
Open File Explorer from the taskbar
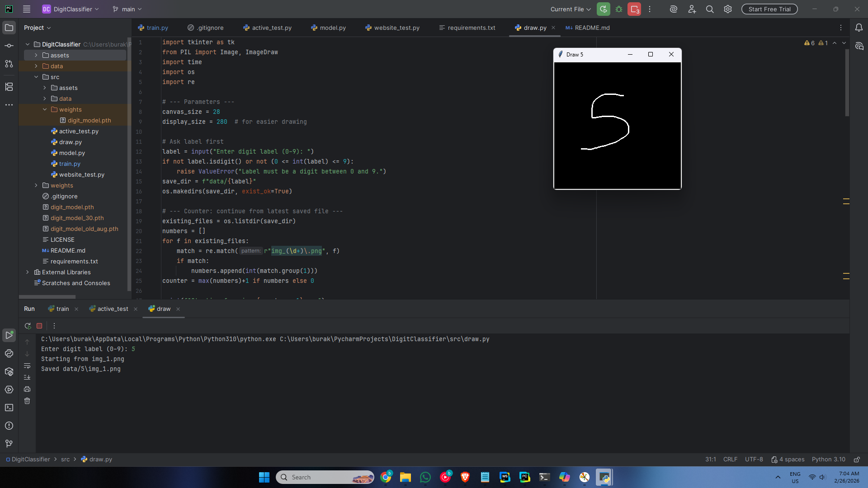tap(405, 477)
